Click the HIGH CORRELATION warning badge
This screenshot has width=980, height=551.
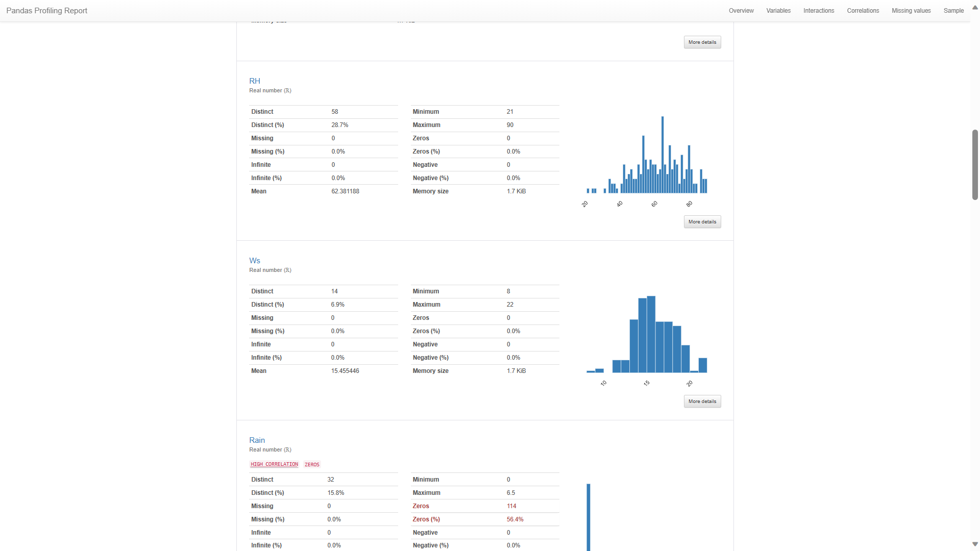[274, 464]
